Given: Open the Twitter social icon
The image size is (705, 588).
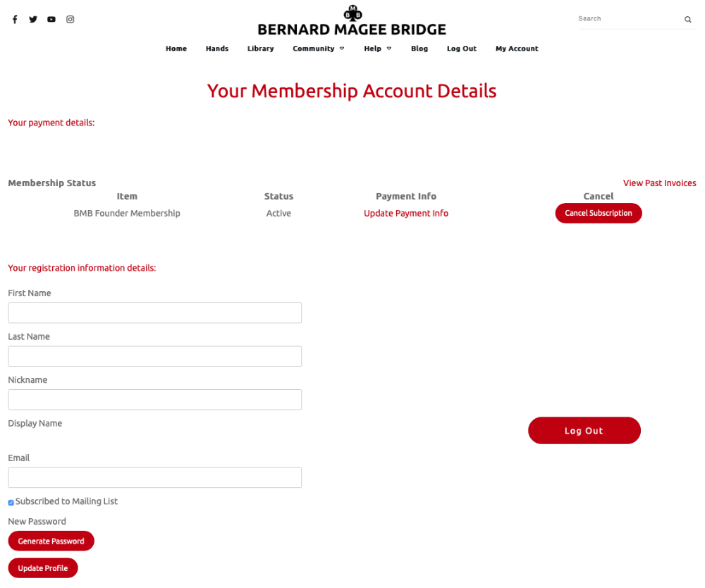Looking at the screenshot, I should pyautogui.click(x=33, y=20).
